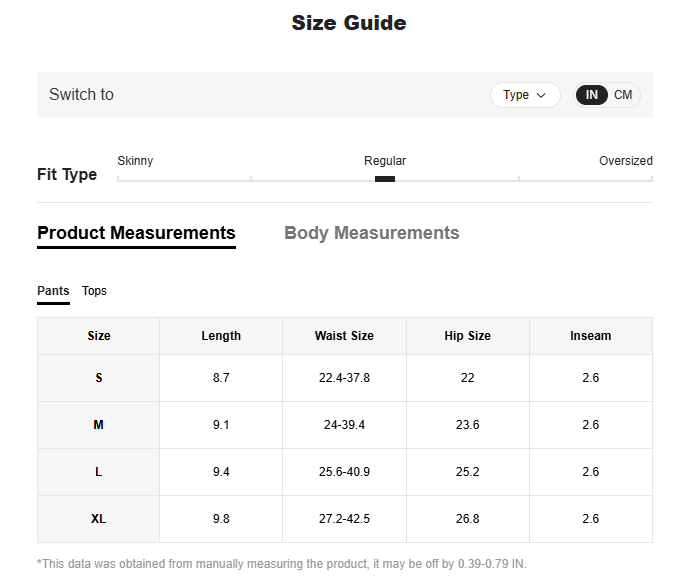Select the M size row label
Screen dimensions: 690x579
[99, 425]
